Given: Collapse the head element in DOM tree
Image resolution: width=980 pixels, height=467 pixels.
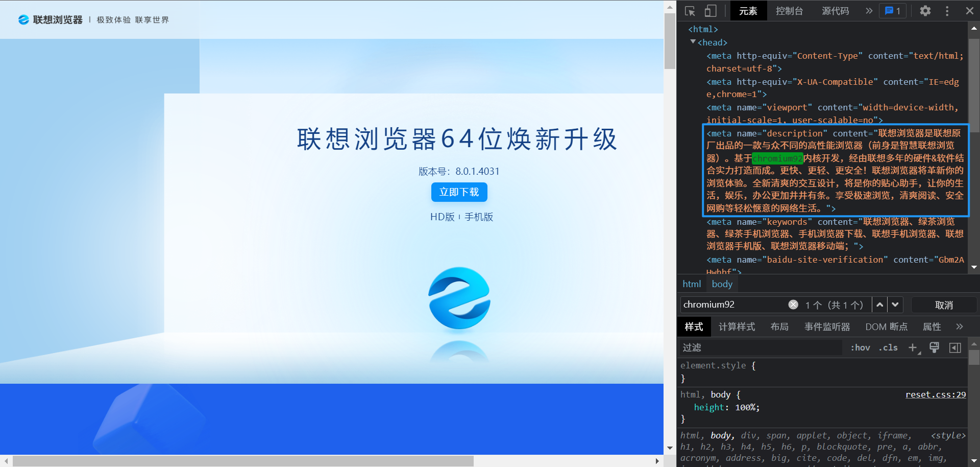Looking at the screenshot, I should (693, 42).
